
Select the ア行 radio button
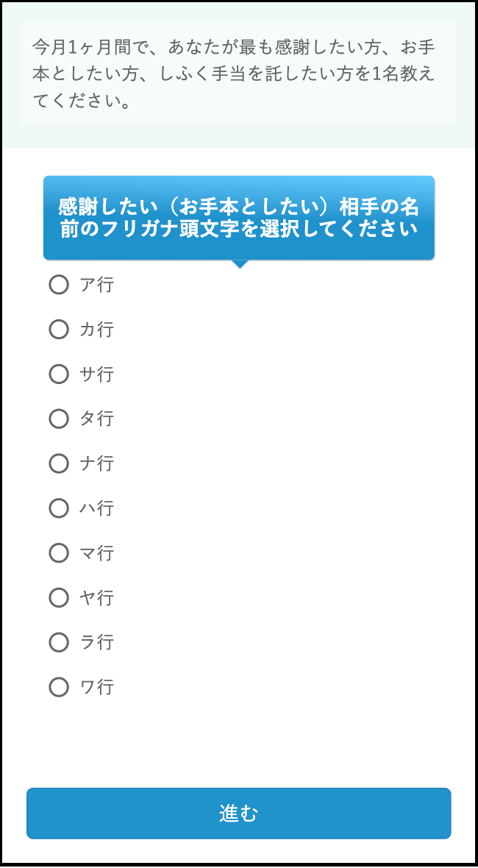(x=59, y=285)
